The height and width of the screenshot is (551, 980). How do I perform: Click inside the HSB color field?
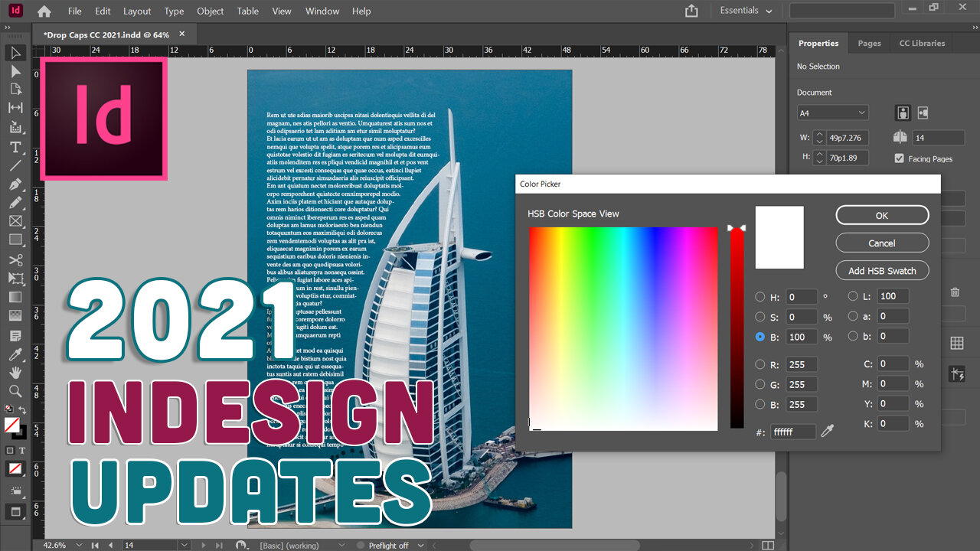622,328
